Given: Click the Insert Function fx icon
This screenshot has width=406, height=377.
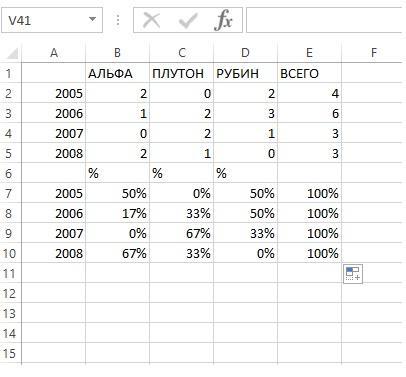Looking at the screenshot, I should tap(223, 21).
